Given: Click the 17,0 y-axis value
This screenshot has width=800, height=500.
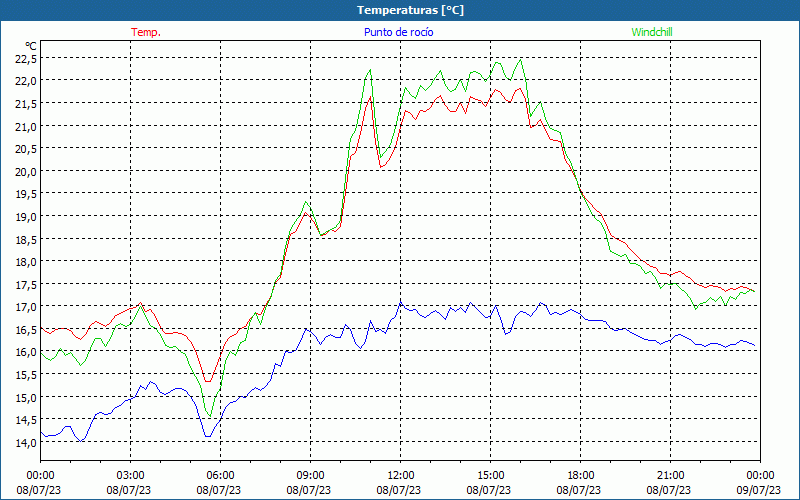Looking at the screenshot, I should pyautogui.click(x=26, y=307).
